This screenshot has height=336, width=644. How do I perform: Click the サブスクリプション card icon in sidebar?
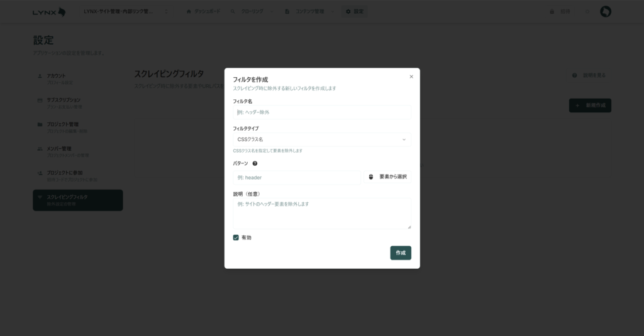(x=40, y=100)
